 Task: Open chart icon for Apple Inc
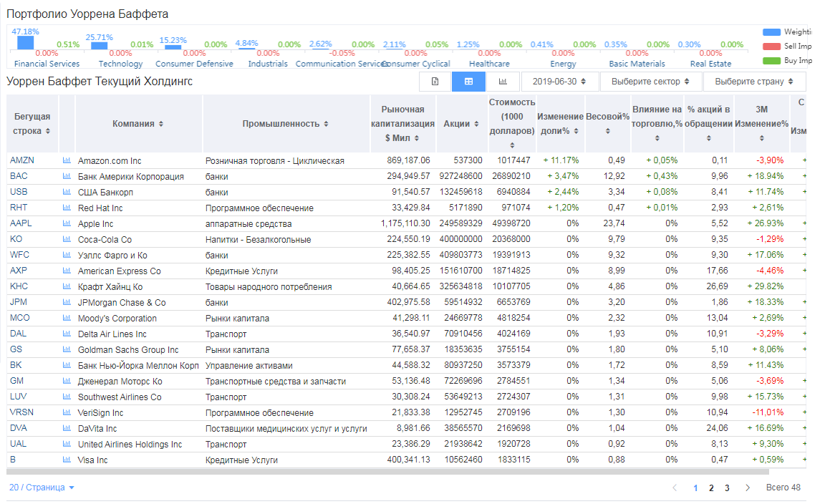[x=67, y=223]
